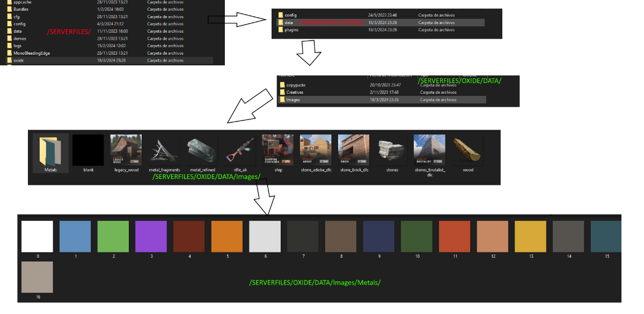The height and width of the screenshot is (314, 644).
Task: Select the rifle_ak image thumbnail
Action: coord(239,149)
